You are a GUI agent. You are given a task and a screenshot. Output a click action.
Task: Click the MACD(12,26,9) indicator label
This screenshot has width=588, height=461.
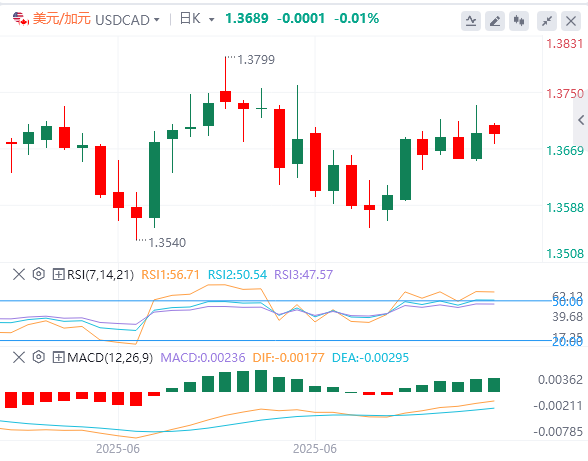tap(110, 357)
